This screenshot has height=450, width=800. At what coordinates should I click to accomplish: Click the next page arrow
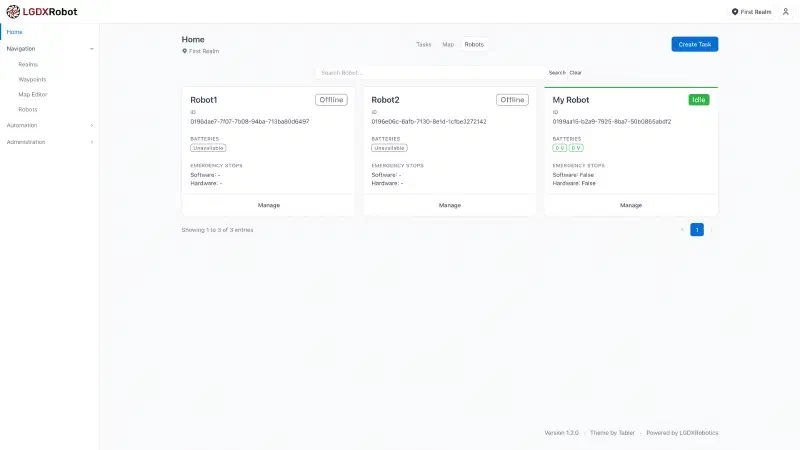pyautogui.click(x=711, y=230)
